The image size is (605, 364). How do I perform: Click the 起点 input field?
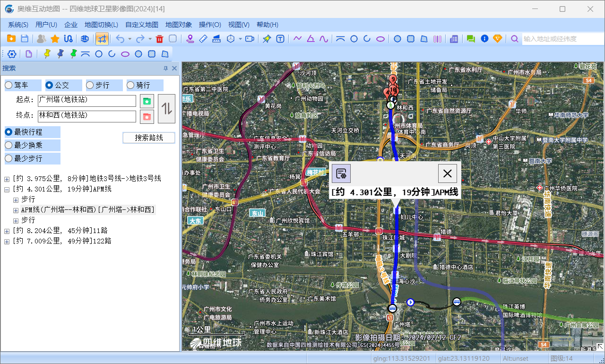coord(87,101)
